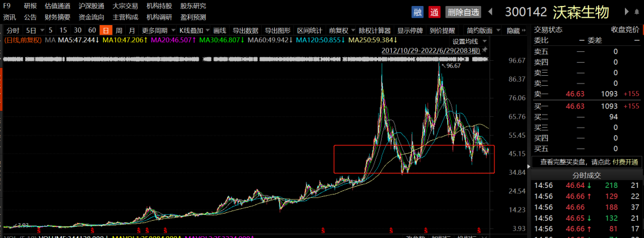Open the 主营构成 main business menu
This screenshot has height=238, width=644.
(x=125, y=17)
